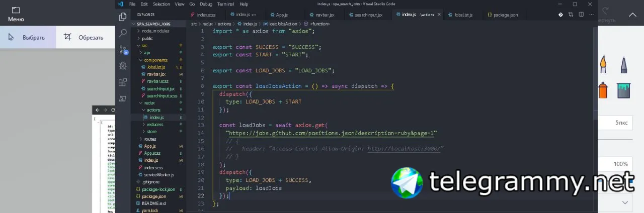Open package-lock.json in the explorer
Image resolution: width=644 pixels, height=213 pixels.
158,189
